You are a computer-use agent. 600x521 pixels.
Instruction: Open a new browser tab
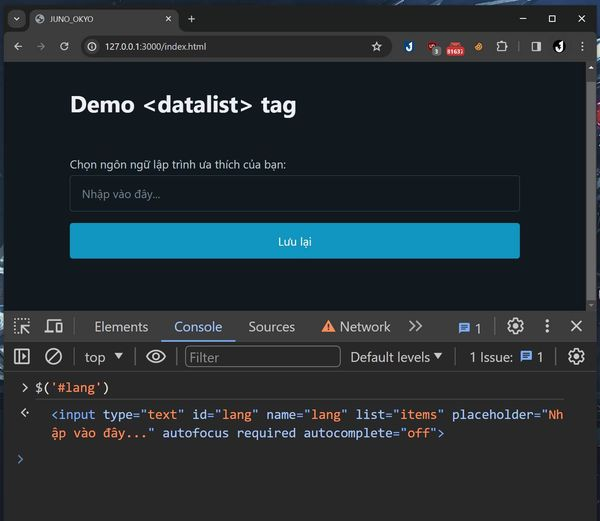point(191,19)
